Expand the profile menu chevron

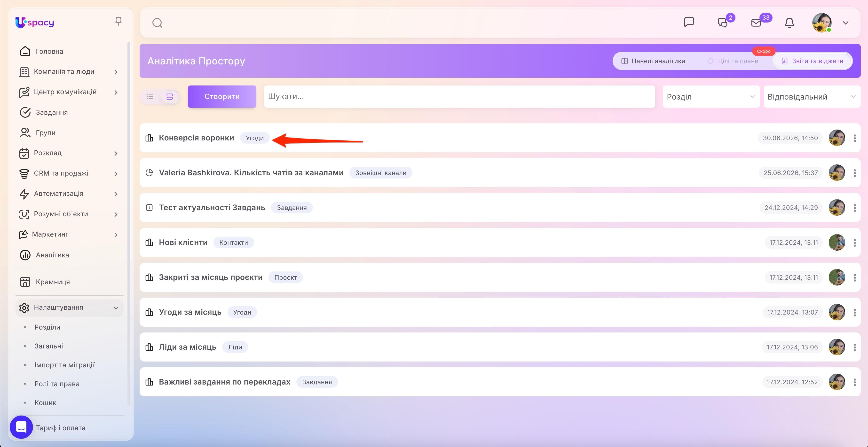(845, 23)
